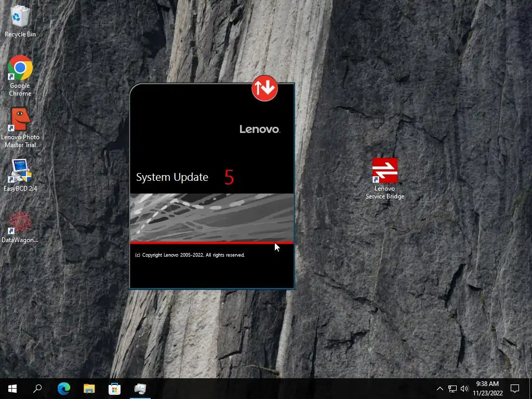This screenshot has width=532, height=399.
Task: Click the Lenovo copyright notice text
Action: pyautogui.click(x=190, y=255)
